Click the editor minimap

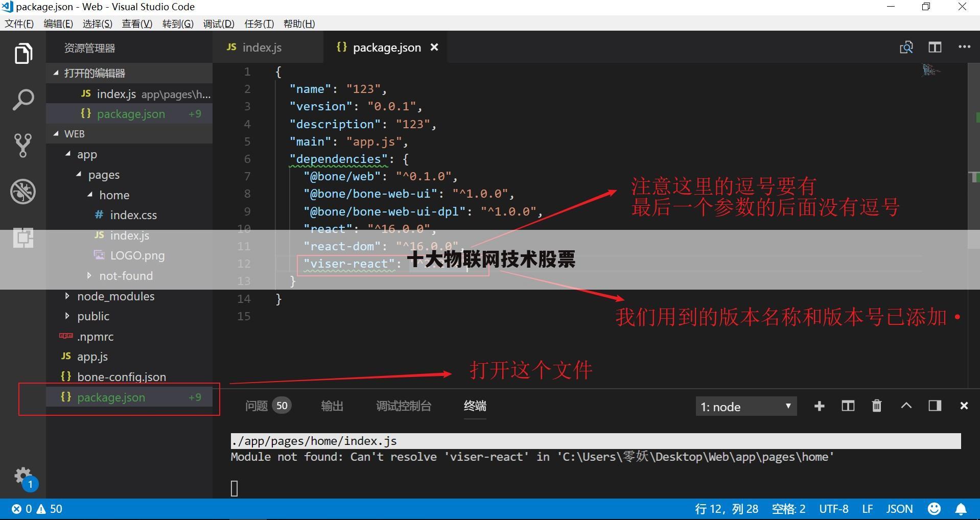tap(931, 70)
